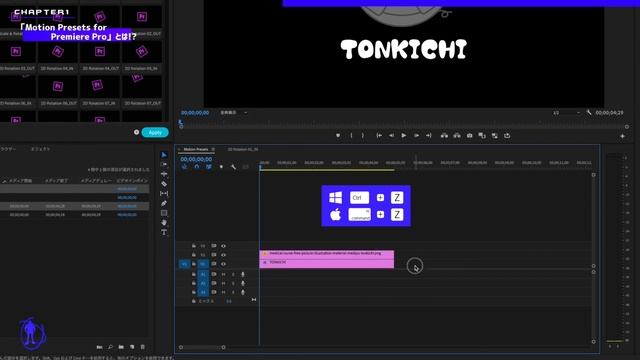Toggle lock on track V3

click(193, 246)
